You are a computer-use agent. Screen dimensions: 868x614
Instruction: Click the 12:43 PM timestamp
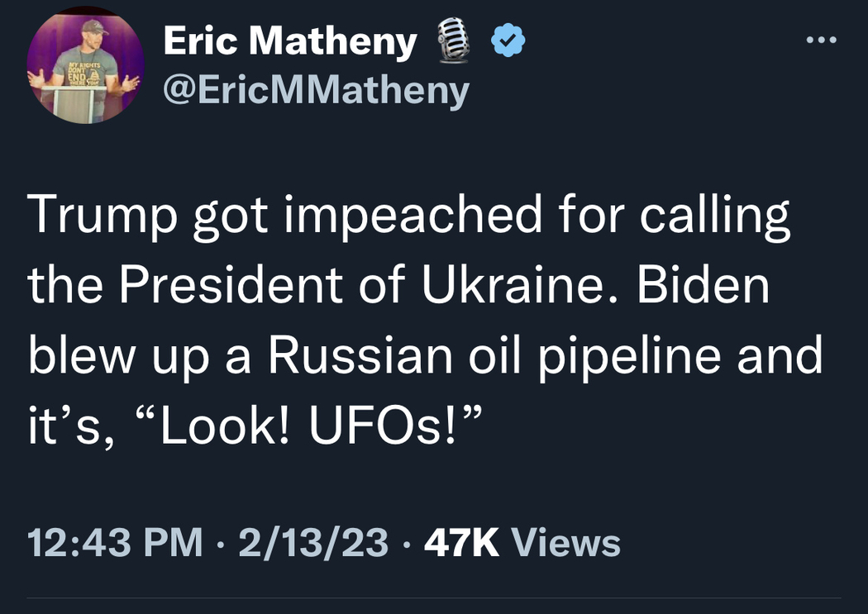(x=115, y=543)
